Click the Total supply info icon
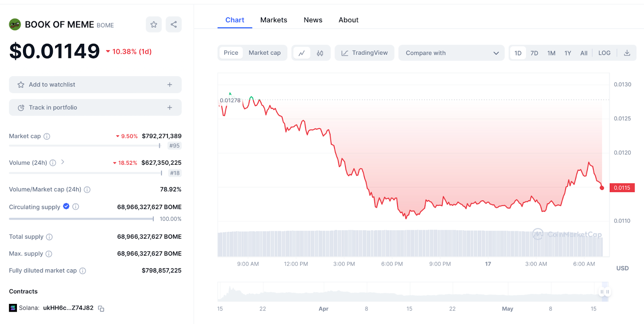644x324 pixels. click(x=49, y=237)
